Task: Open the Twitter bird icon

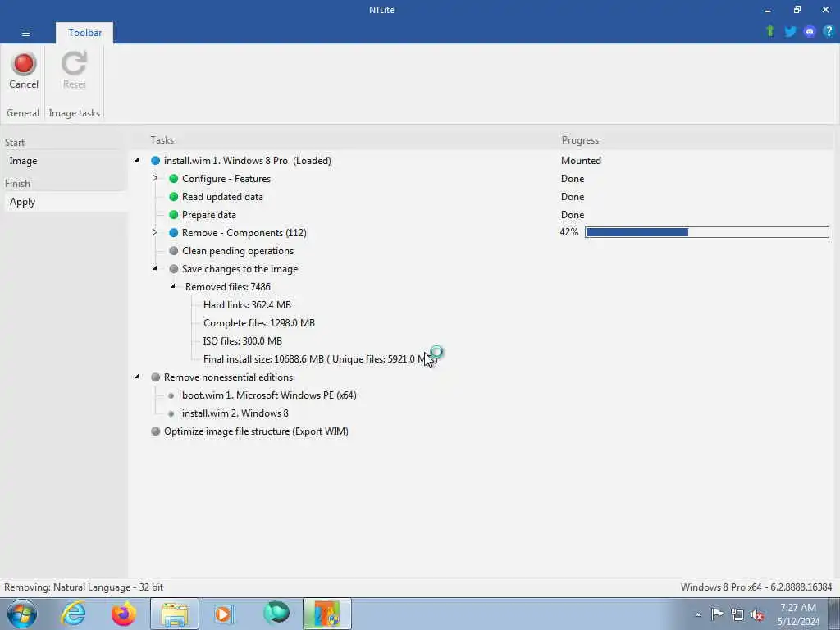Action: [790, 32]
